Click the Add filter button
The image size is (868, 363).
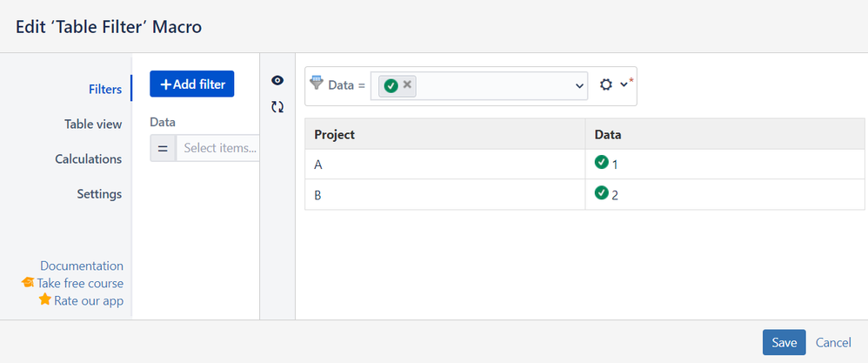[192, 84]
